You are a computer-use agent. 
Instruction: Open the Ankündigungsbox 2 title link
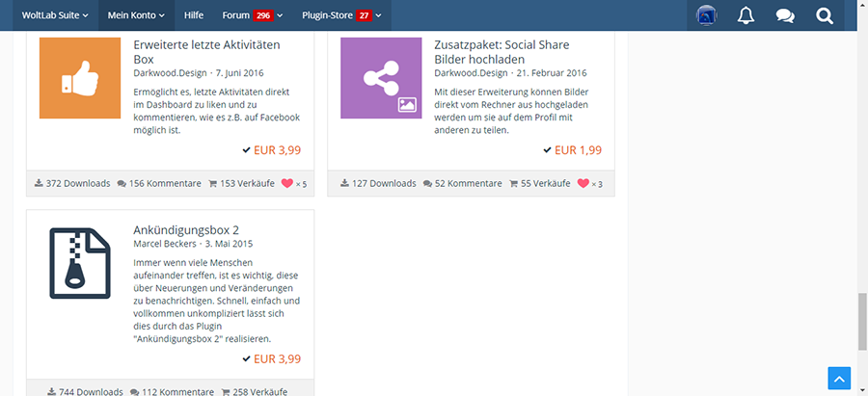click(186, 229)
